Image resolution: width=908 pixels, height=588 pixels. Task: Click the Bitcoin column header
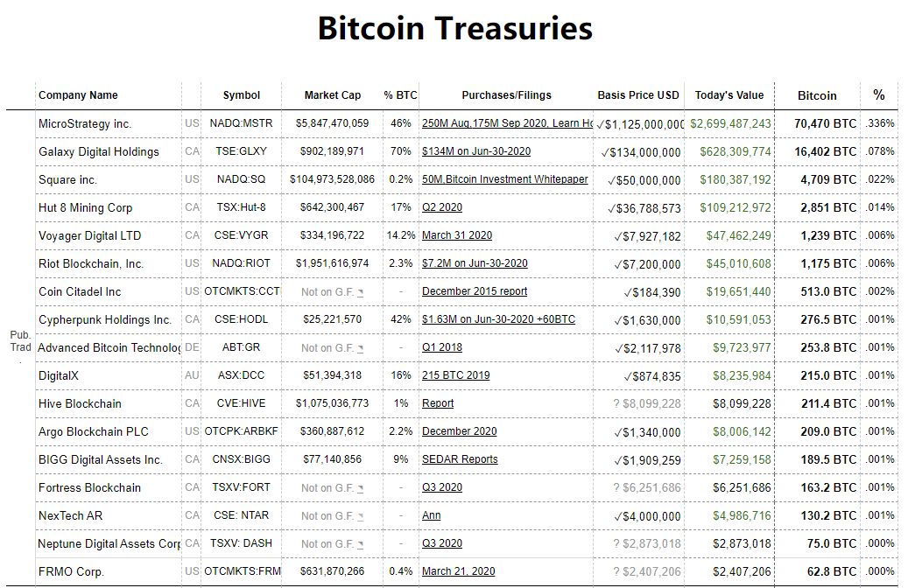click(x=817, y=95)
